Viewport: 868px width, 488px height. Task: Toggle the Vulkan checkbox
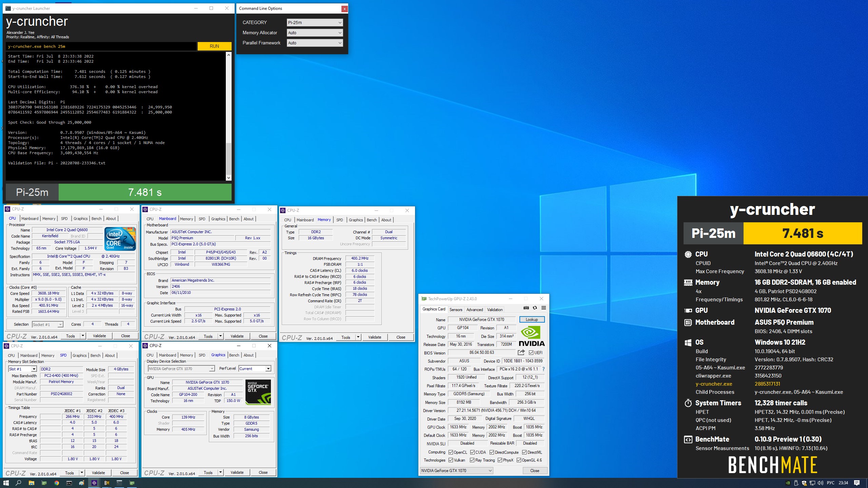click(x=451, y=460)
